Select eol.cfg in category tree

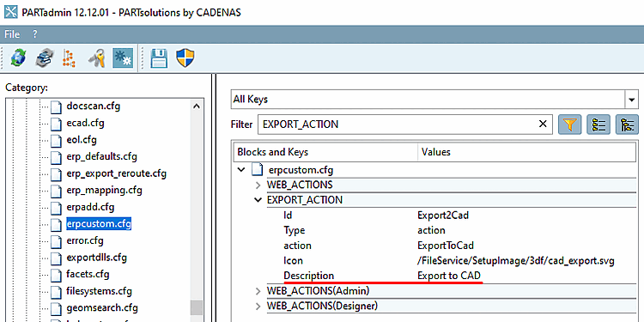click(x=82, y=140)
